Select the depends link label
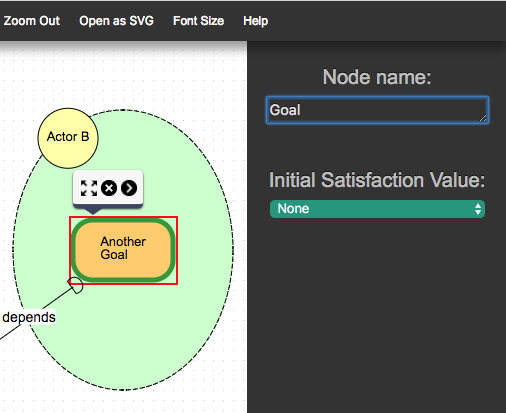506x413 pixels. 29,317
